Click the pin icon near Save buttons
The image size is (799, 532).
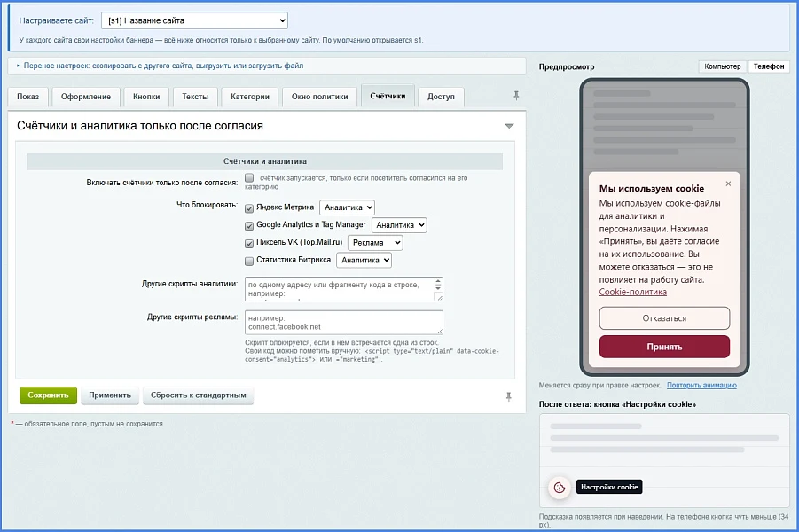508,396
